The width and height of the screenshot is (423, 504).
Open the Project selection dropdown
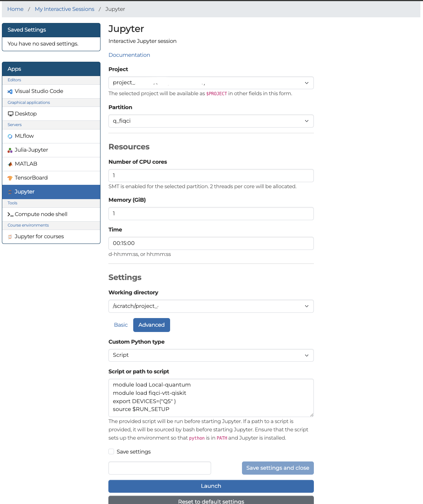(x=211, y=82)
